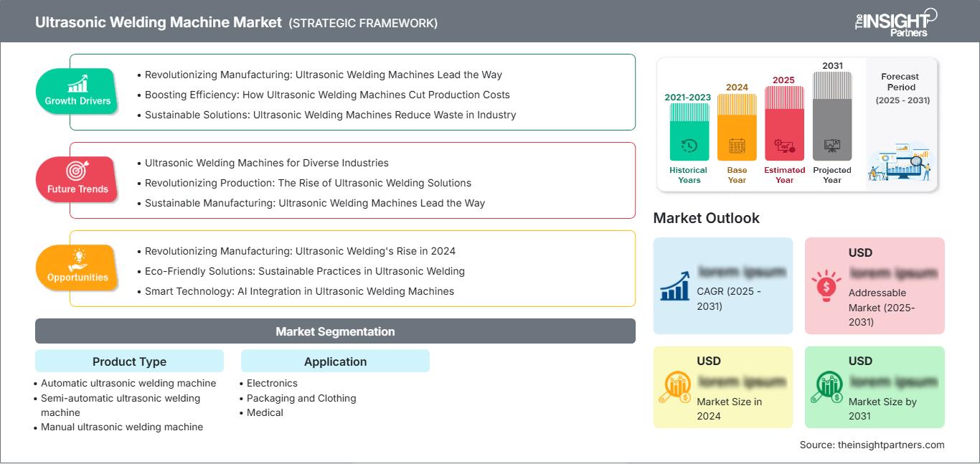Click 'Manual ultrasonic welding machine' item
The width and height of the screenshot is (980, 464).
point(122,427)
